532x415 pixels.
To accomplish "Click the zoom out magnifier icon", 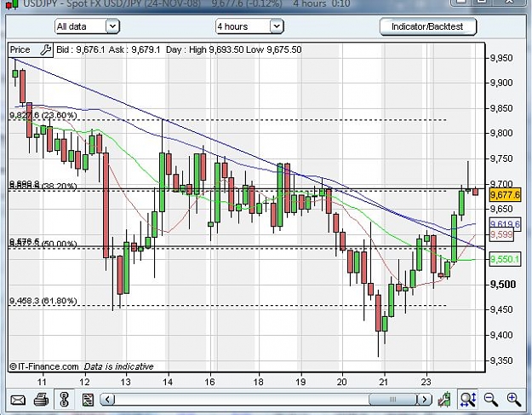I will (x=491, y=400).
